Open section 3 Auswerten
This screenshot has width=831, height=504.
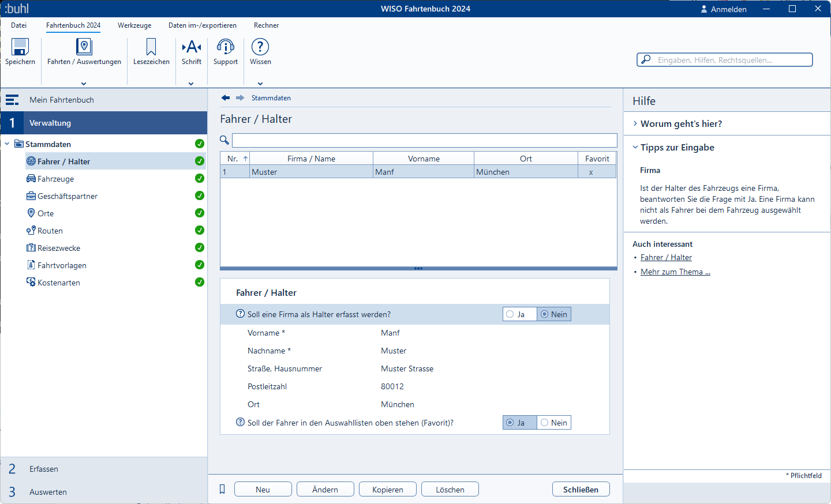pos(104,492)
